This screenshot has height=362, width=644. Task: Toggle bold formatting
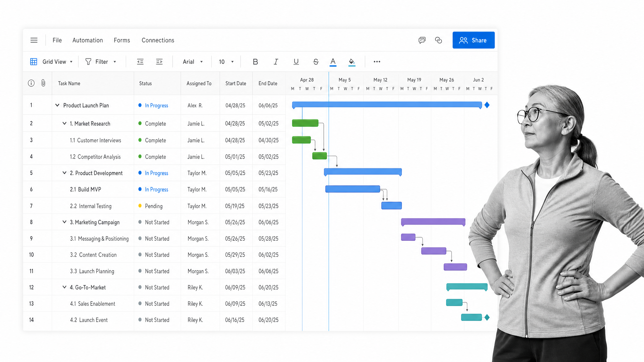pyautogui.click(x=255, y=62)
